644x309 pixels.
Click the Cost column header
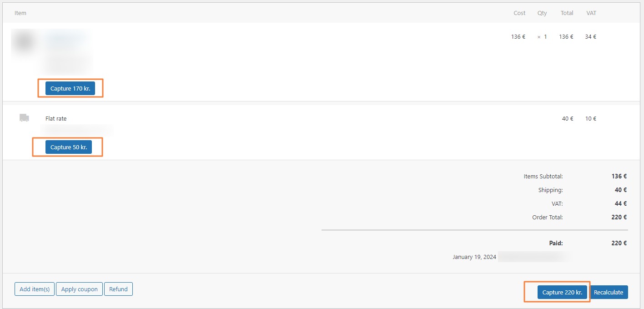519,13
